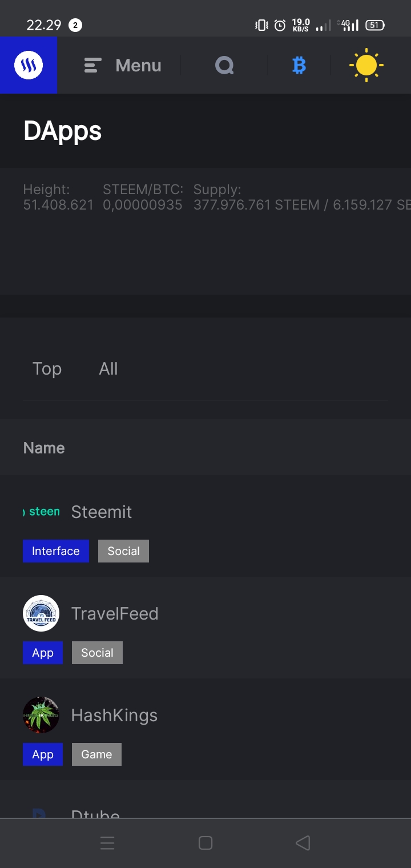
Task: Open the HashKings dapp link
Action: point(114,715)
